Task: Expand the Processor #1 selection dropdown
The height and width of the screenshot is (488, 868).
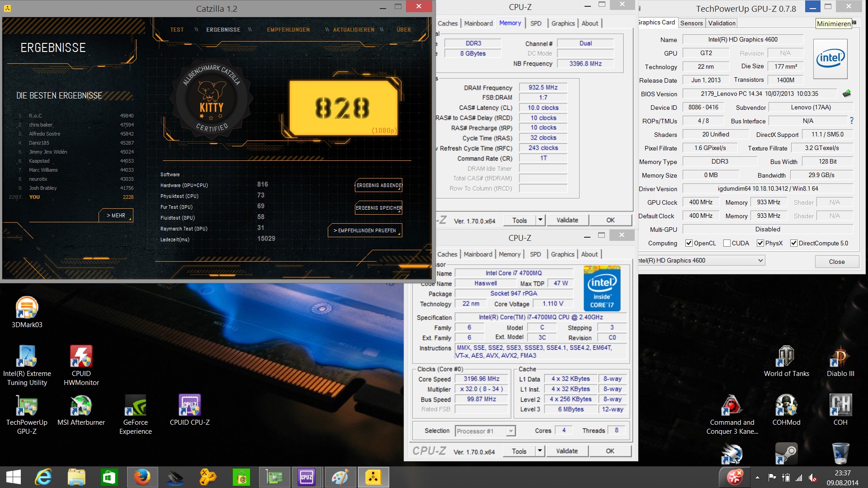Action: 510,431
